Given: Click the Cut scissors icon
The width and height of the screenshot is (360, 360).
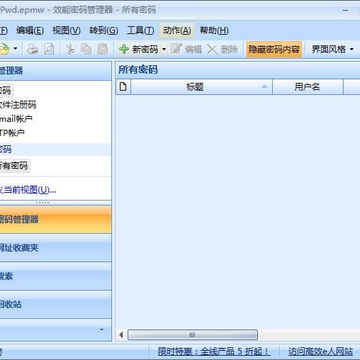Looking at the screenshot, I should click(70, 49).
